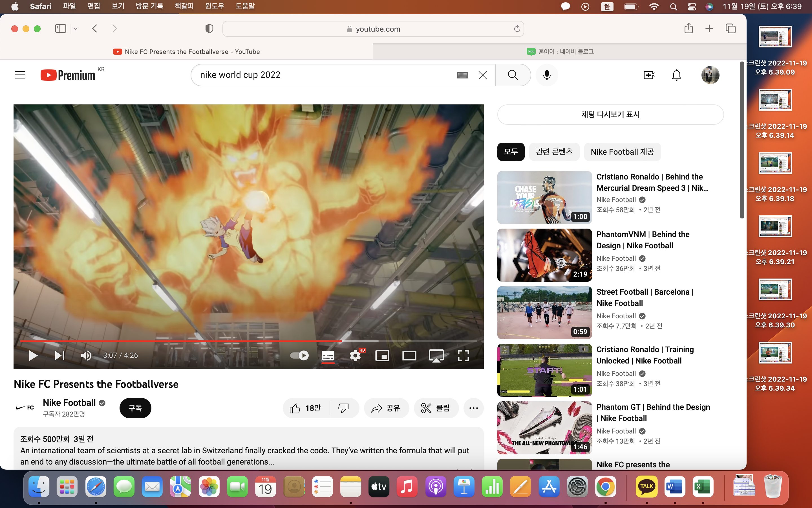Open YouTube hamburger guide menu
Viewport: 812px width, 508px height.
point(21,75)
